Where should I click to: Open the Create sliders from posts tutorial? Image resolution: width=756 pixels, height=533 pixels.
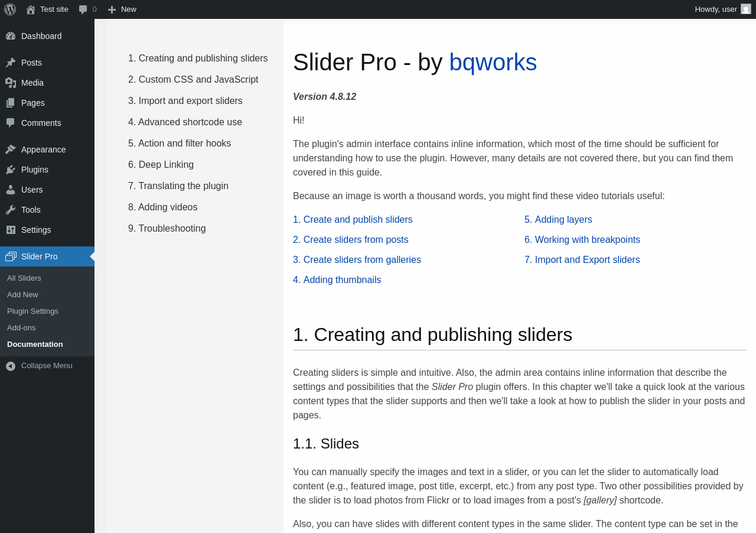coord(351,240)
